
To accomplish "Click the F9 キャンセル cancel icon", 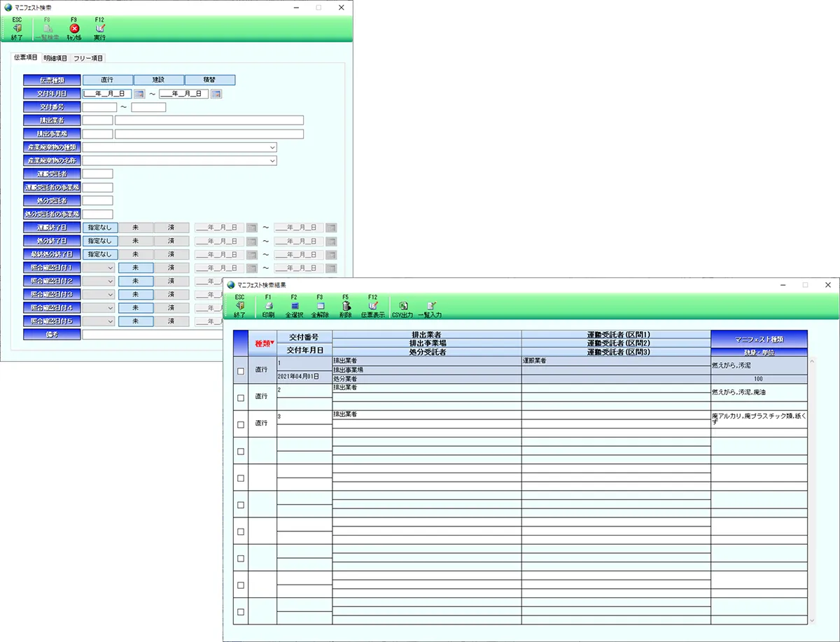I will [x=74, y=28].
